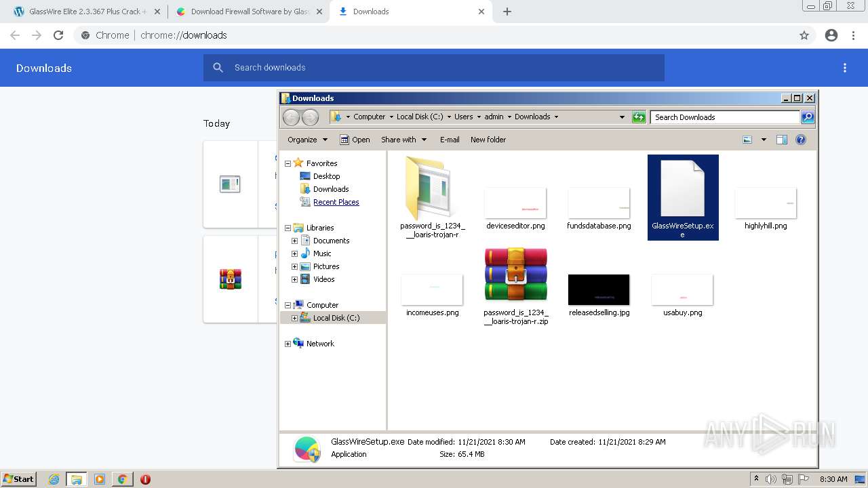This screenshot has width=868, height=488.
Task: Click Explorer Forward navigation button
Action: 310,117
